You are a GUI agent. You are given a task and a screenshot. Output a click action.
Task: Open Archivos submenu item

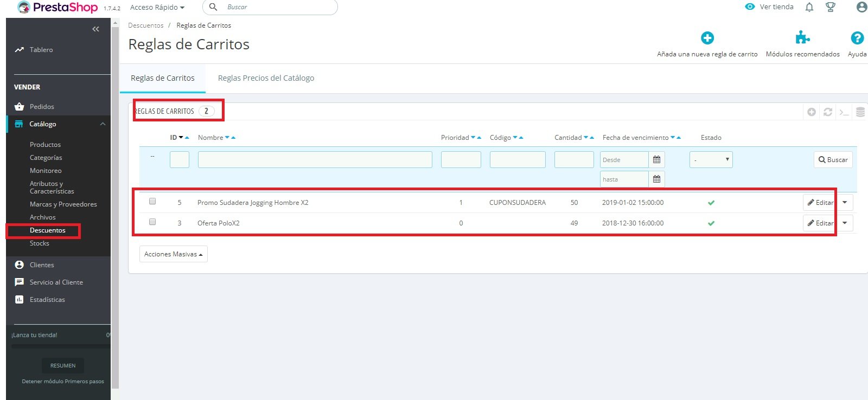pyautogui.click(x=42, y=217)
